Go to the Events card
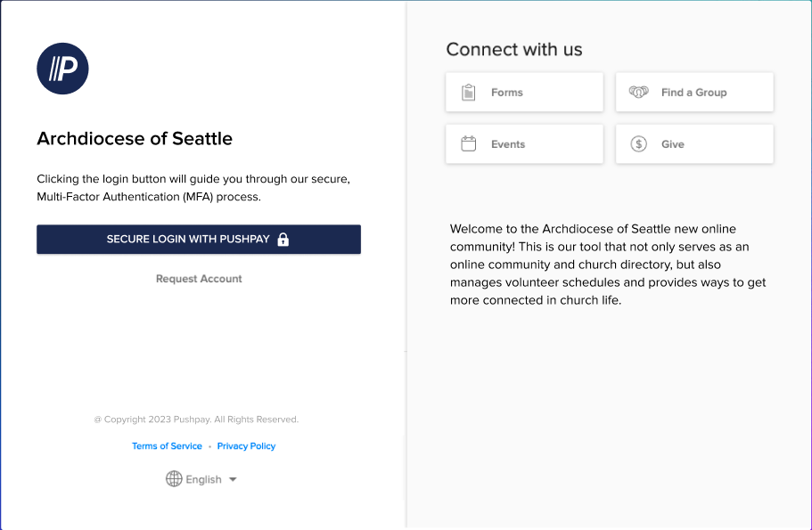The image size is (812, 530). (508, 144)
